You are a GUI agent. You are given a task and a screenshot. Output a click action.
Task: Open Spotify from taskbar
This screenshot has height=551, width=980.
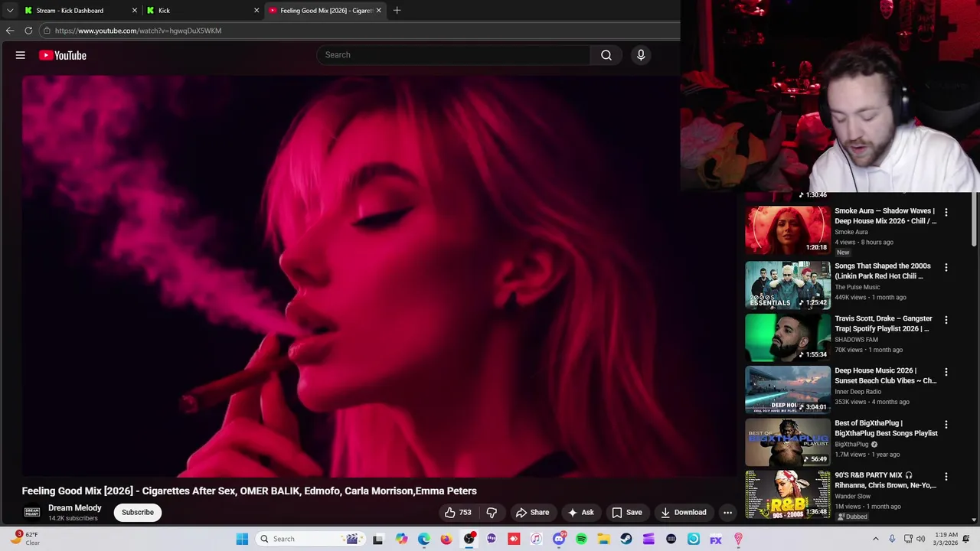click(581, 540)
